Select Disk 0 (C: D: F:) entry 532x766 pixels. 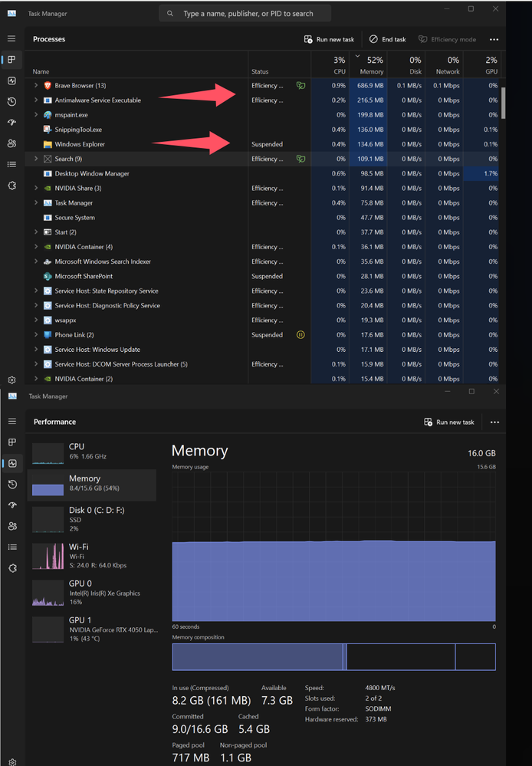(x=92, y=519)
